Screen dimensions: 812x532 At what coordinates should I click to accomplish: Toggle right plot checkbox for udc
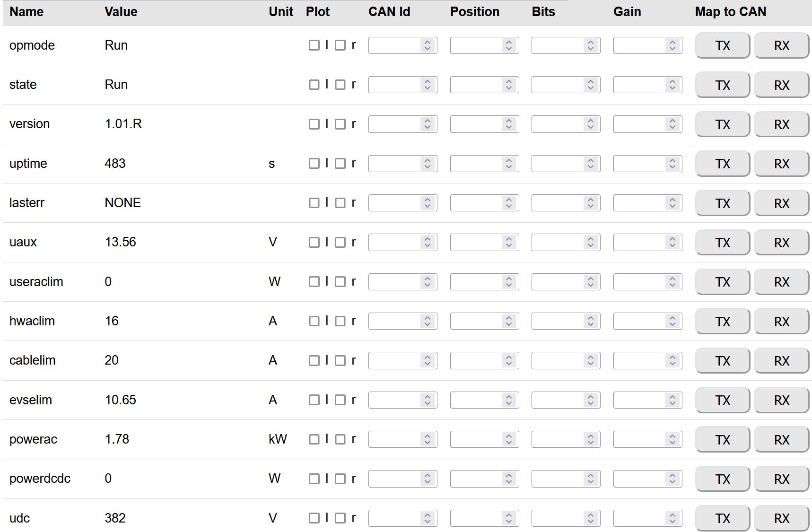pyautogui.click(x=340, y=518)
